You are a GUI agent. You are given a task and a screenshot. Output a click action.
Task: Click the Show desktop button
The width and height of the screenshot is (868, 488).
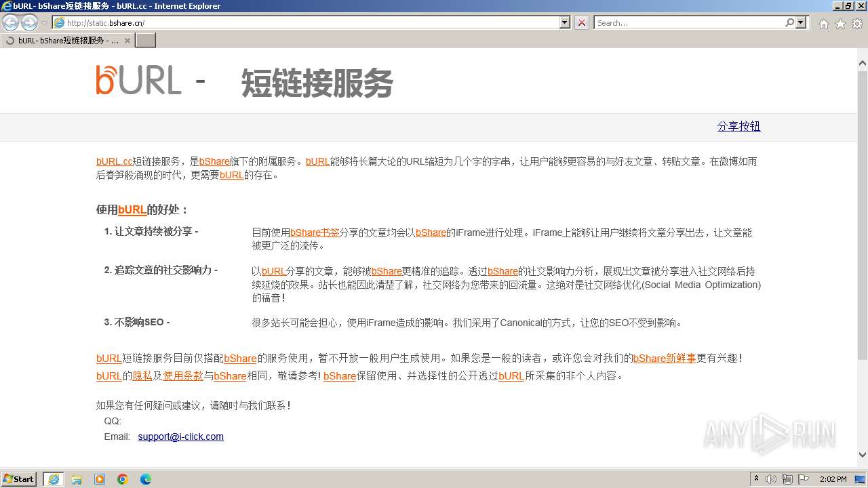point(859,479)
